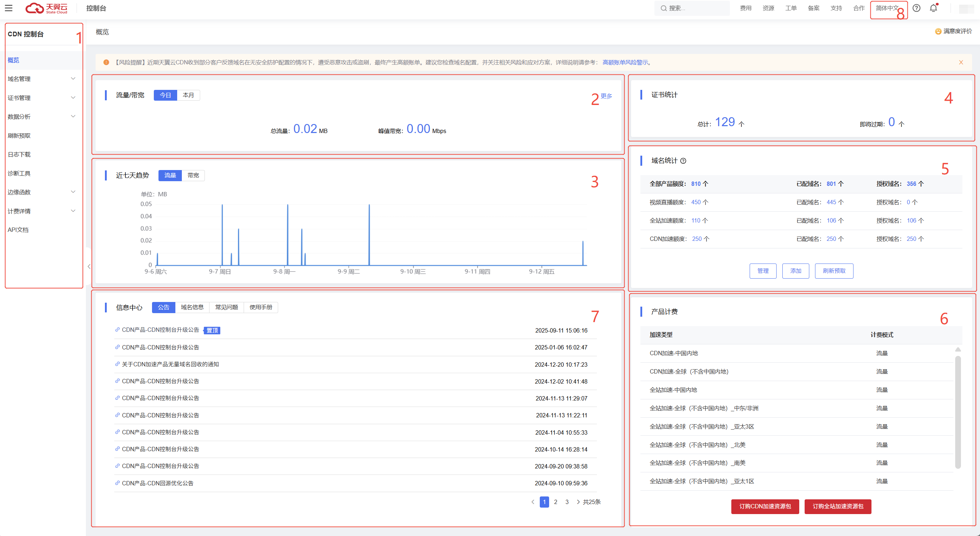This screenshot has height=536, width=980.
Task: Click the satisfaction rating smiley icon
Action: tap(938, 32)
